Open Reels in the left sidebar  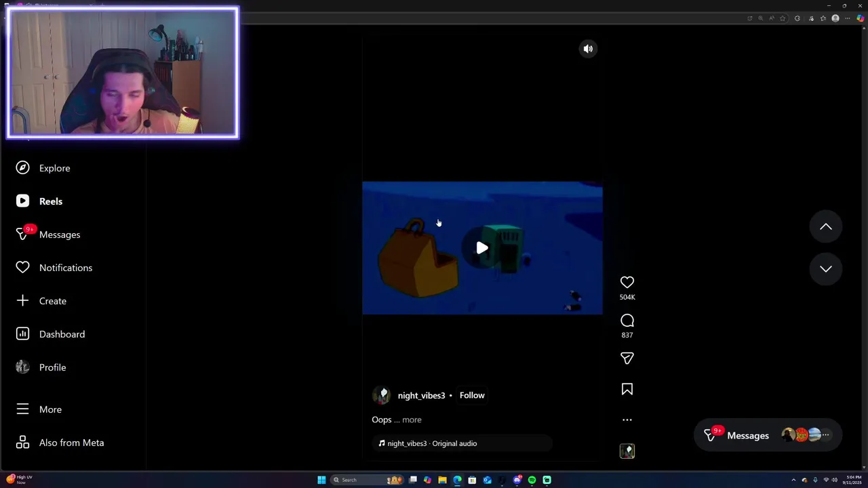[x=40, y=201]
